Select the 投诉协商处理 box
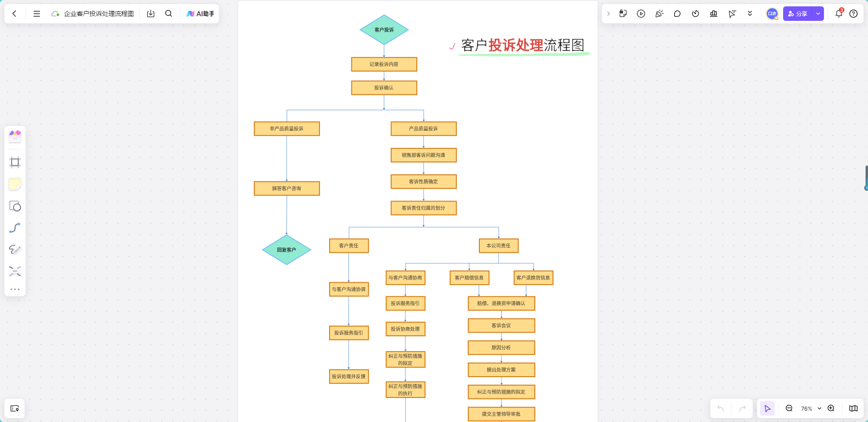The width and height of the screenshot is (868, 422). (405, 329)
